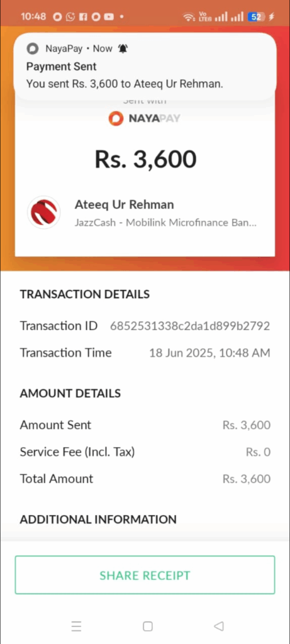Tap the YouTube status bar icon
Image resolution: width=290 pixels, height=644 pixels.
point(108,17)
